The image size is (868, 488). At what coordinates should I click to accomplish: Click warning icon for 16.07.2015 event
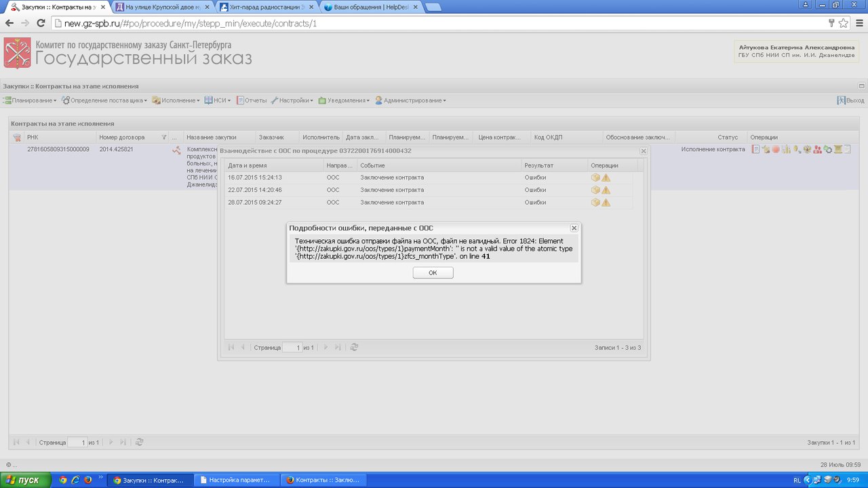coord(606,178)
